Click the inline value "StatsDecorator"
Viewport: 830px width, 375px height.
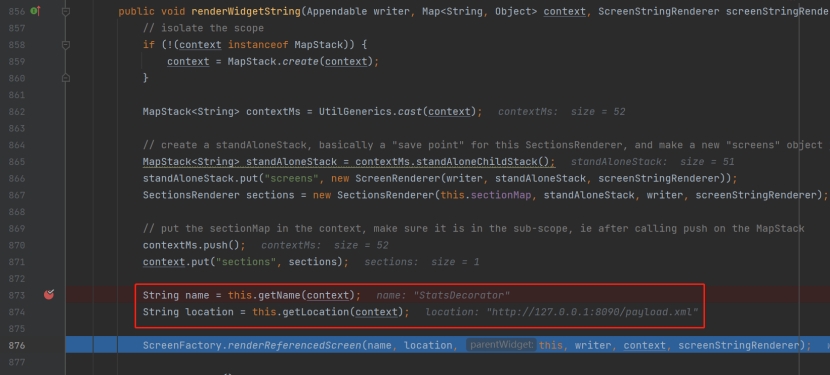pos(462,295)
